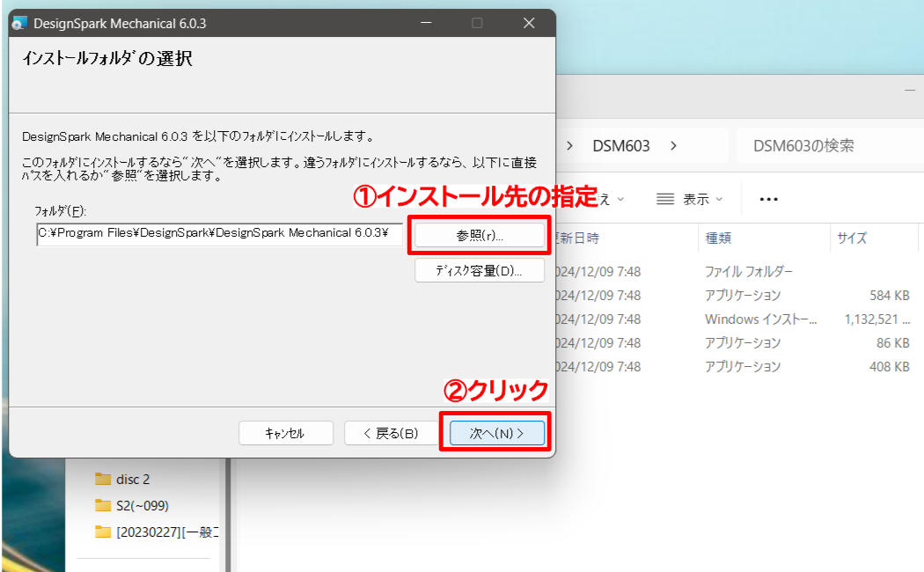The height and width of the screenshot is (572, 924).
Task: Click the DSM603の検索 search box in Explorer
Action: tap(830, 145)
